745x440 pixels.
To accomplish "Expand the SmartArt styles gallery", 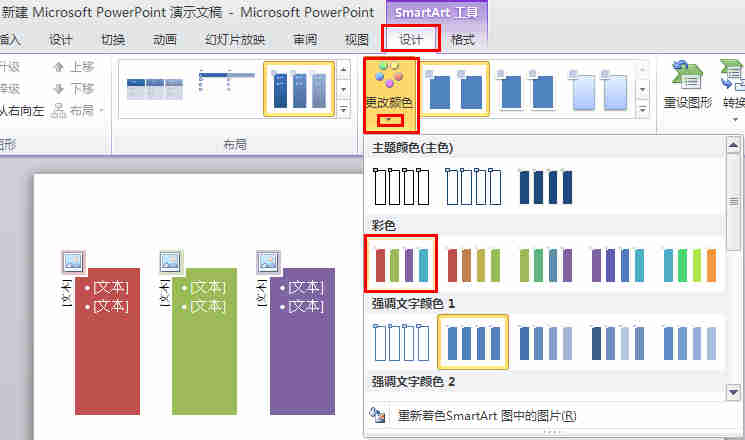I will 642,110.
